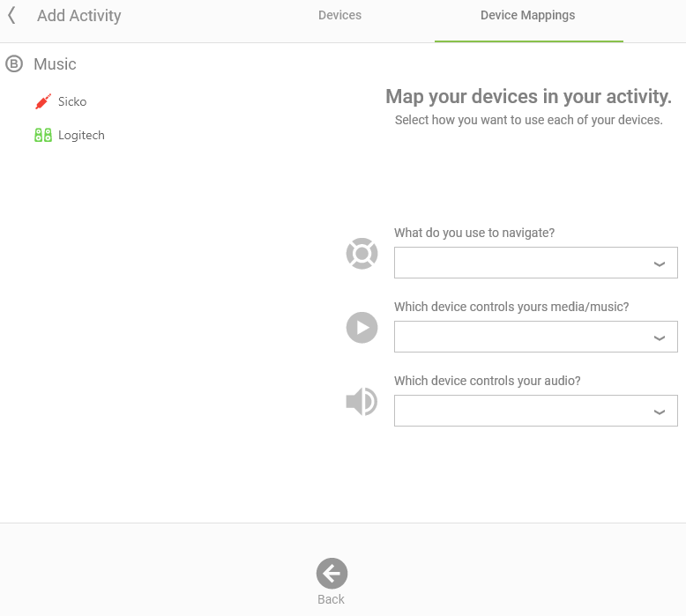
Task: Expand the audio dropdown using its chevron
Action: coord(660,412)
